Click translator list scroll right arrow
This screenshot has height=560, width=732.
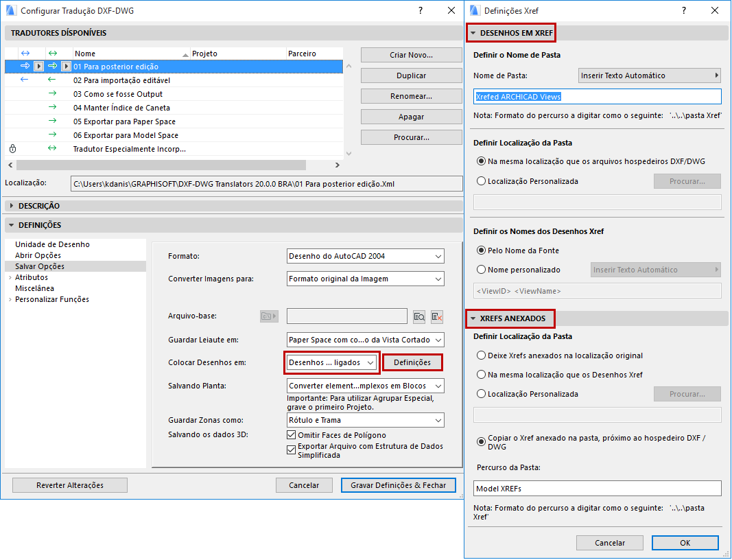click(x=337, y=165)
